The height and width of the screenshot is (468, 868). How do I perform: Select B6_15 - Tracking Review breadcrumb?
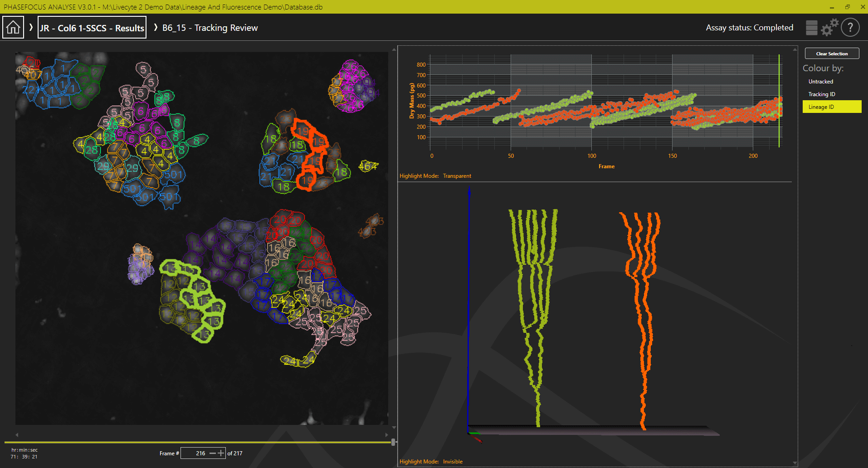tap(210, 28)
